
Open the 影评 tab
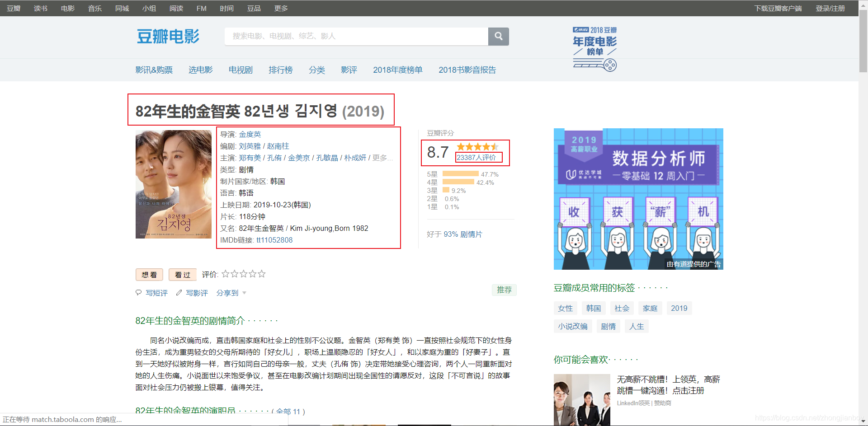click(349, 70)
